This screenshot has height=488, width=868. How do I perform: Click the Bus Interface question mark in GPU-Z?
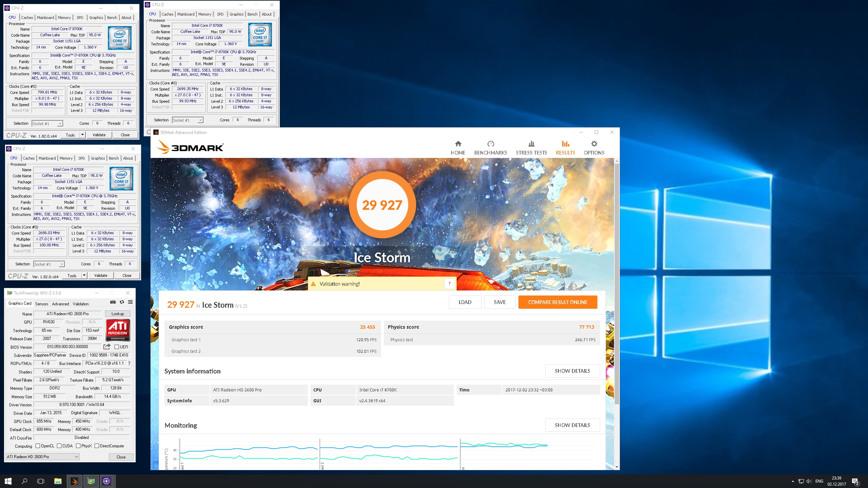coord(129,363)
